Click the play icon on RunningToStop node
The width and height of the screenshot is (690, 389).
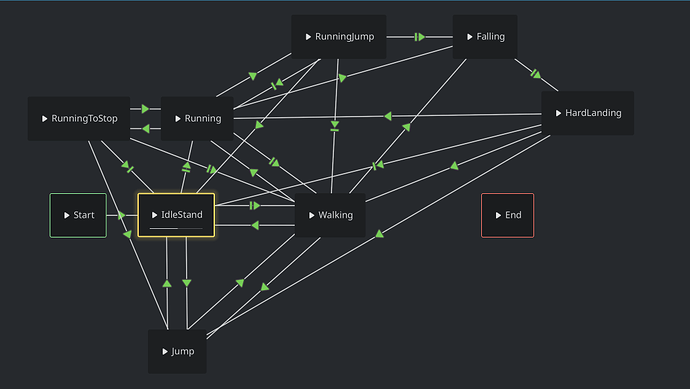[44, 119]
